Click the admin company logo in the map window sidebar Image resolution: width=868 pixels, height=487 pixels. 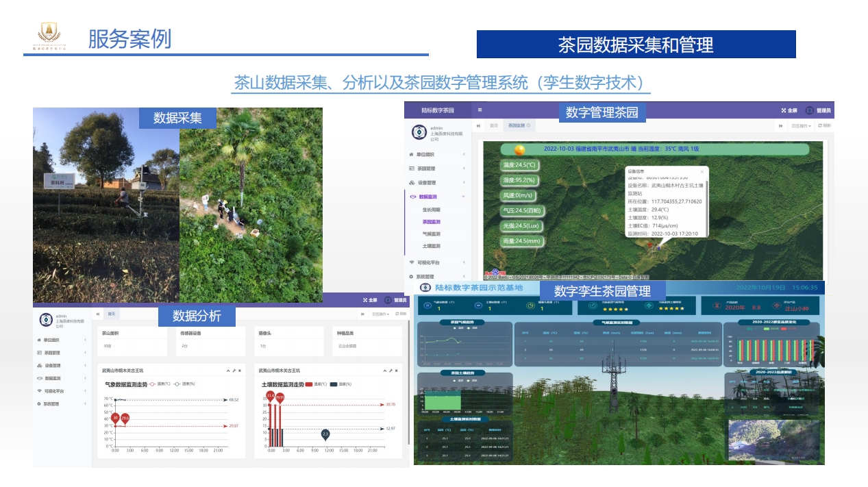tap(419, 133)
